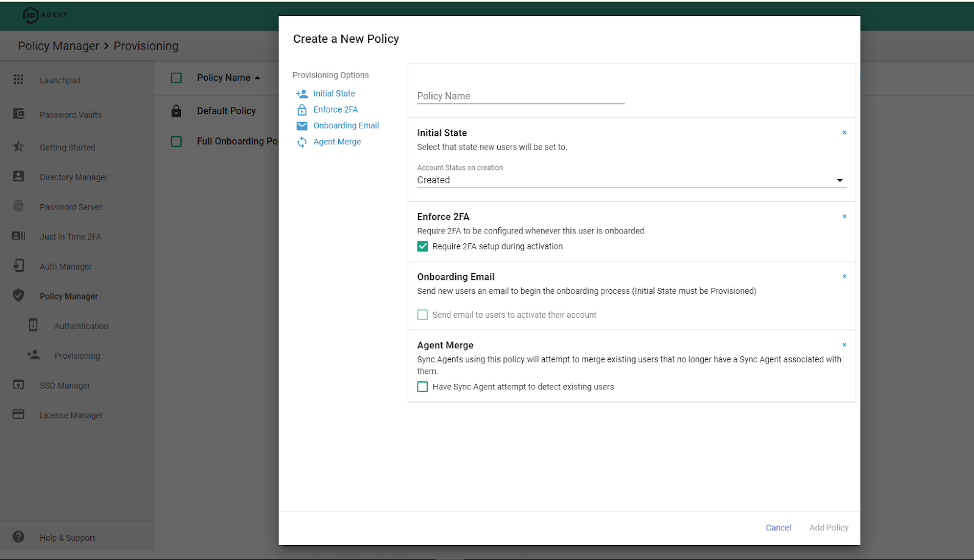
Task: Open SSO Manager in the sidebar
Action: [x=65, y=386]
